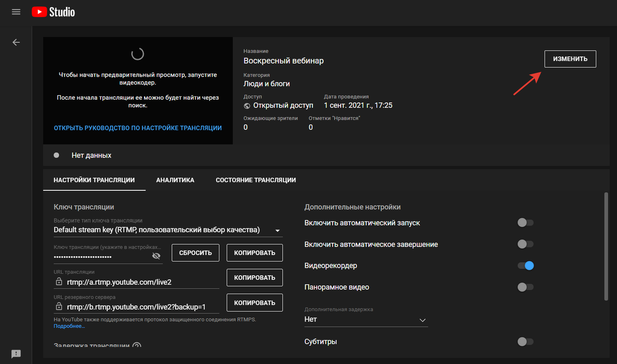This screenshot has width=617, height=364.
Task: Turn off the Видеорекордер toggle
Action: tap(525, 266)
